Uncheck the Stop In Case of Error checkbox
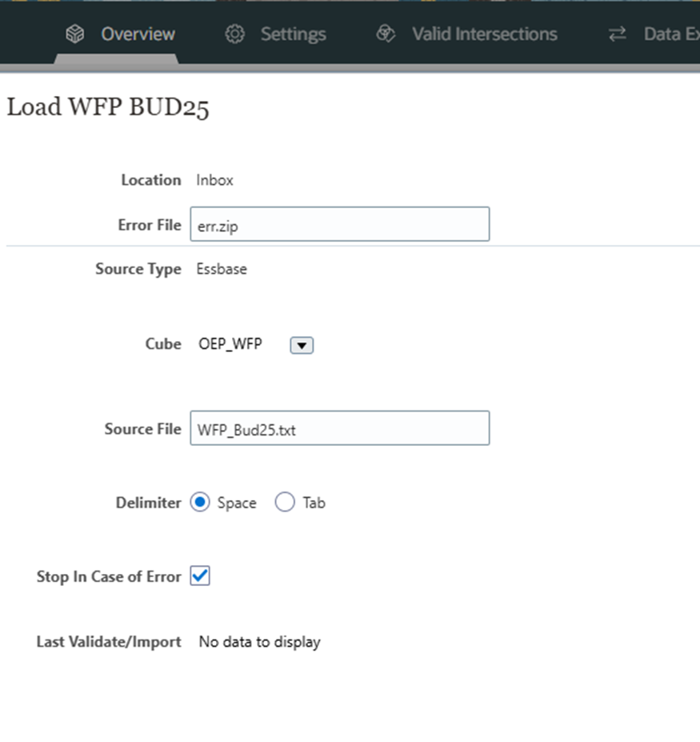 tap(200, 576)
